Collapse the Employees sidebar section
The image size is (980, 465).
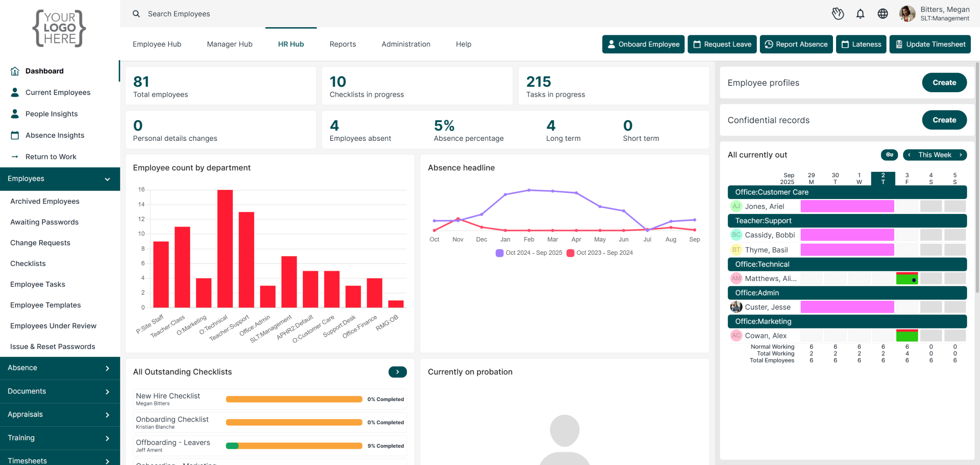pos(107,179)
